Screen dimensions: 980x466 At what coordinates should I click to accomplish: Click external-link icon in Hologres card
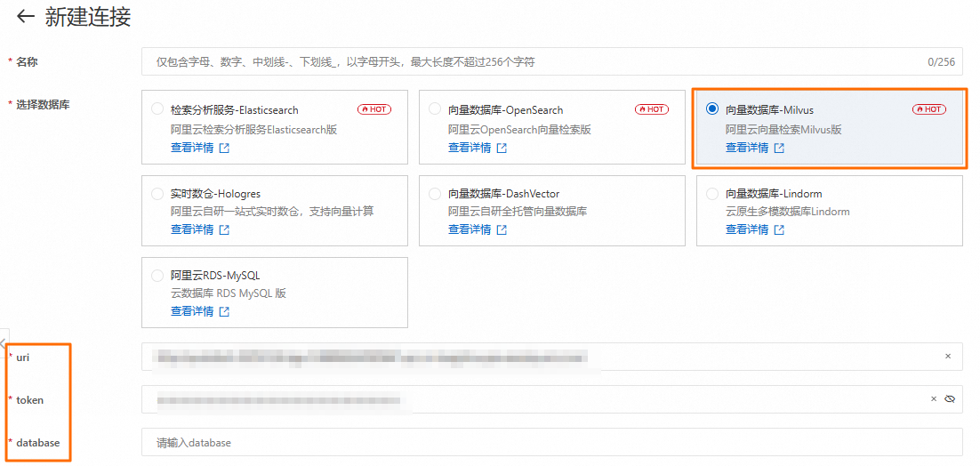coord(224,229)
